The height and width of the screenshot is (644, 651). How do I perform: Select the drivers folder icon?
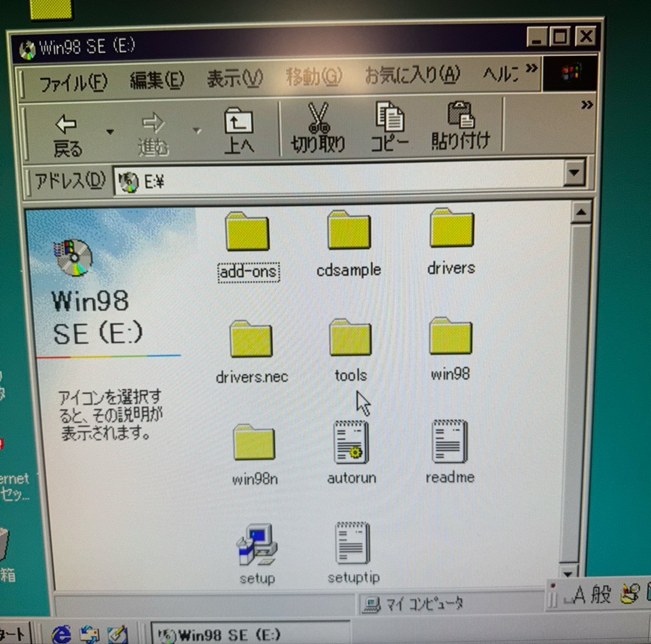point(452,228)
